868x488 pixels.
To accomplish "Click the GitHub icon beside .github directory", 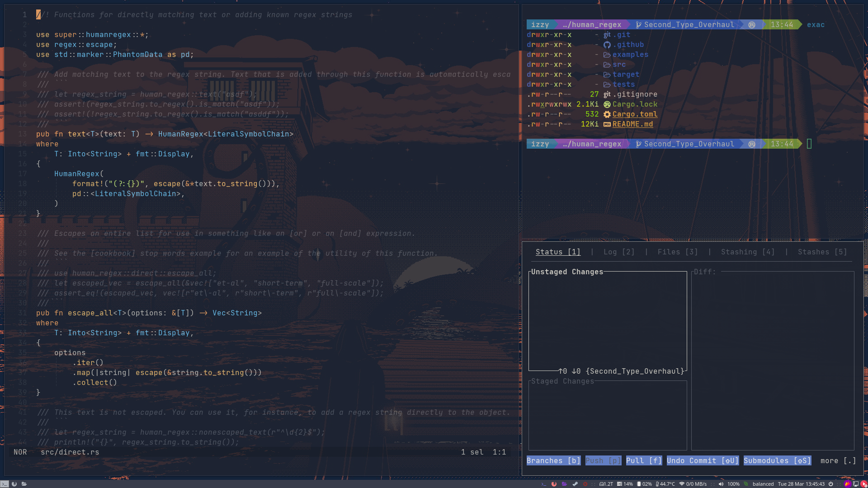I will [x=607, y=44].
